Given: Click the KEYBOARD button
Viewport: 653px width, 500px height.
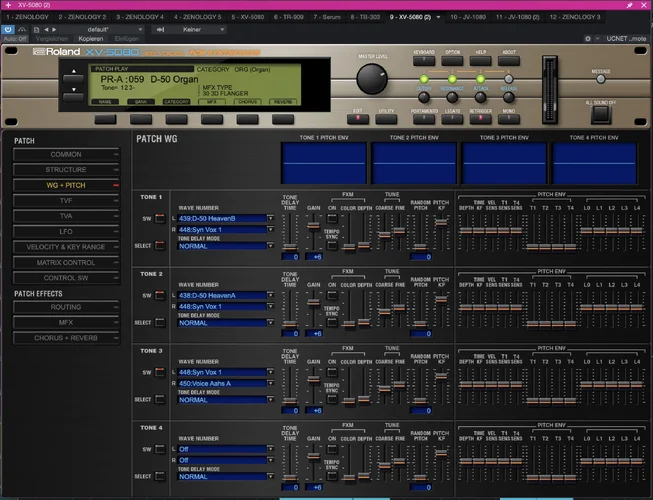Looking at the screenshot, I should [424, 61].
